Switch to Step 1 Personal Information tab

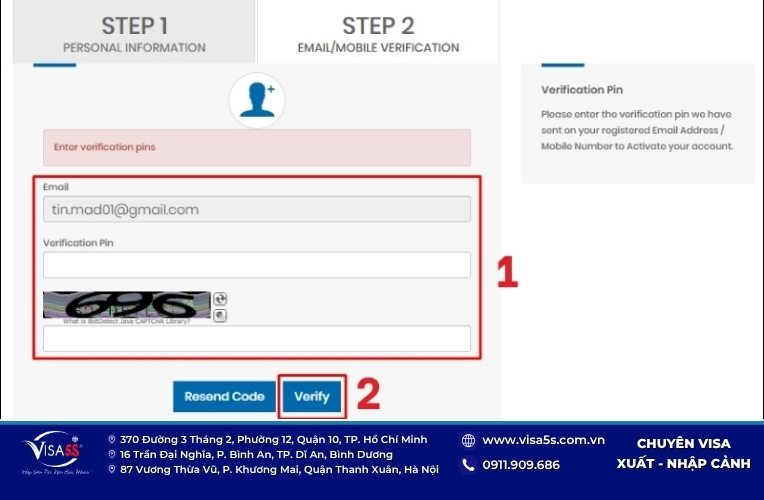(134, 32)
